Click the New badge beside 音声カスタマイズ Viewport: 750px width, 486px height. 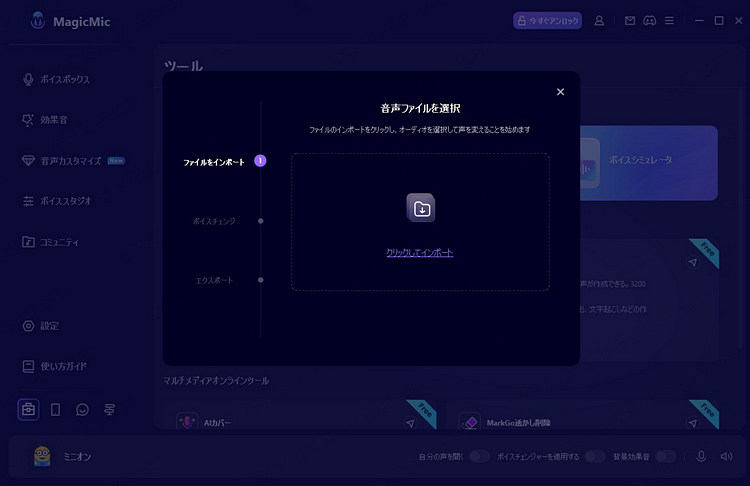(x=116, y=161)
